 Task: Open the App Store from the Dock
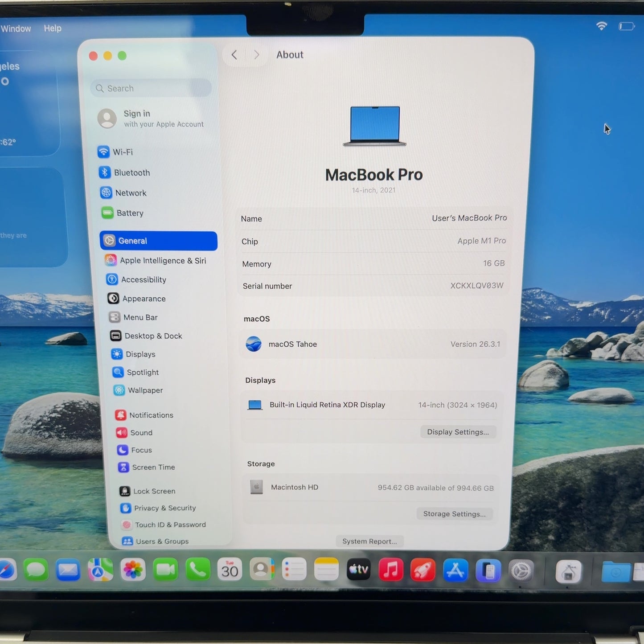tap(455, 570)
